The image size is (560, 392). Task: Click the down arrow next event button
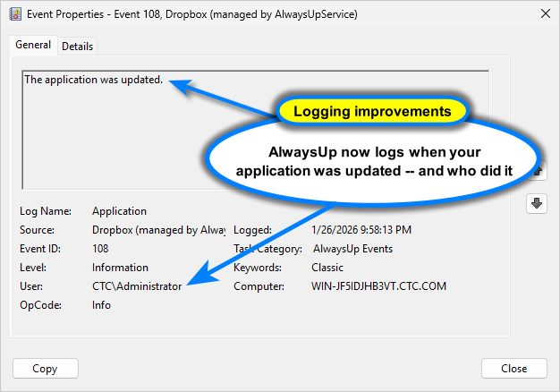[x=537, y=203]
